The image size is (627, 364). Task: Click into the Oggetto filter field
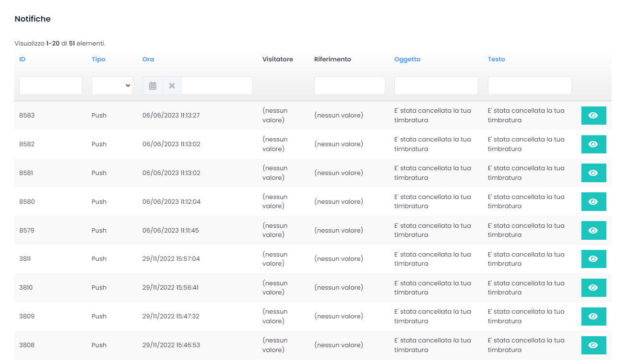coord(436,86)
